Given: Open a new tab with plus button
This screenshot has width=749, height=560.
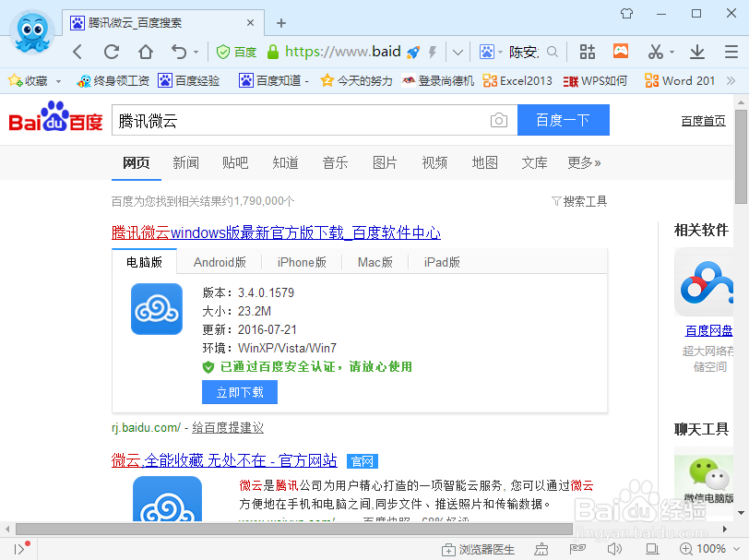Looking at the screenshot, I should click(x=281, y=23).
